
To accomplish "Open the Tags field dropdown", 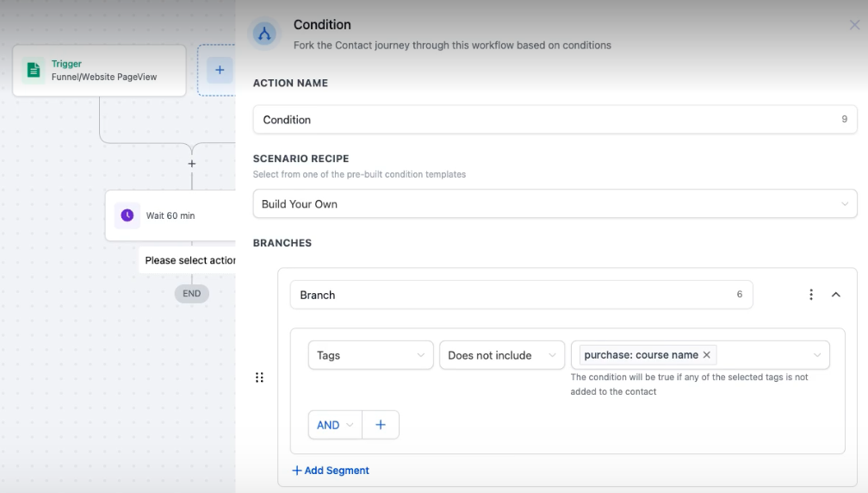I will (370, 355).
